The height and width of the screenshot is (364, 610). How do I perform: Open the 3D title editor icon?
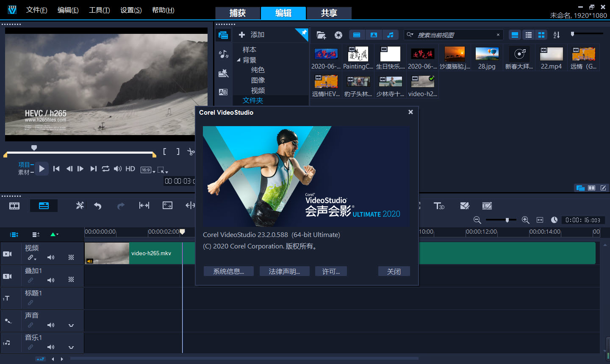point(439,206)
